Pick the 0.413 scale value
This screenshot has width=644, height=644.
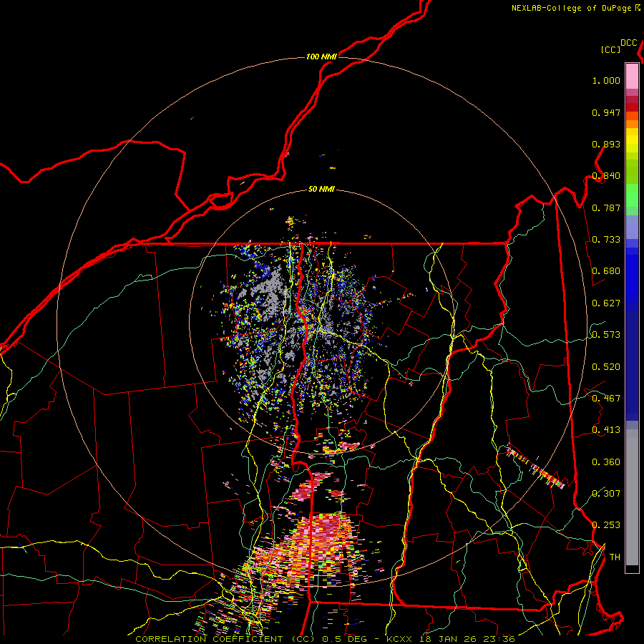coord(606,430)
